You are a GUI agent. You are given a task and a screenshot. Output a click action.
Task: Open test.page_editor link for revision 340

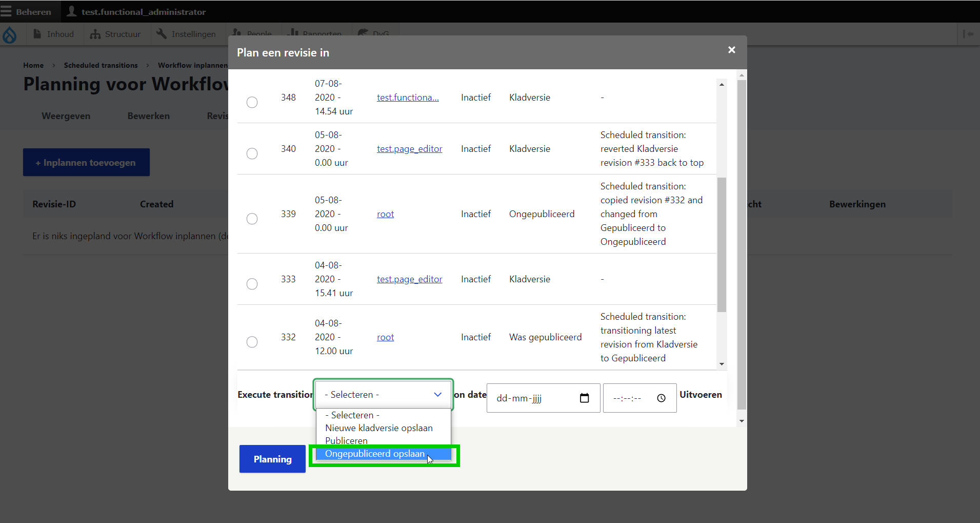[409, 149]
